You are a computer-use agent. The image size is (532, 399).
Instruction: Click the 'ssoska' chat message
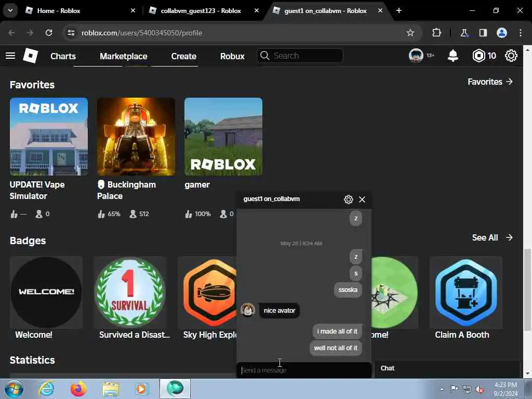[348, 290]
